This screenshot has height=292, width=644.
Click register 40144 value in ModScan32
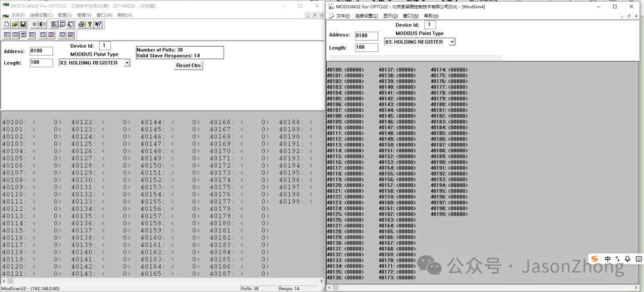[185, 122]
